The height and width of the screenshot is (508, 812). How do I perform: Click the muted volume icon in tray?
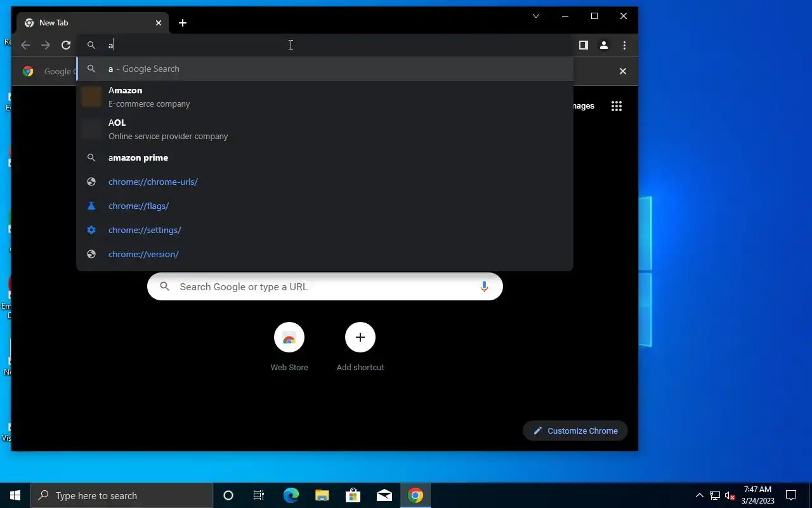(x=730, y=495)
